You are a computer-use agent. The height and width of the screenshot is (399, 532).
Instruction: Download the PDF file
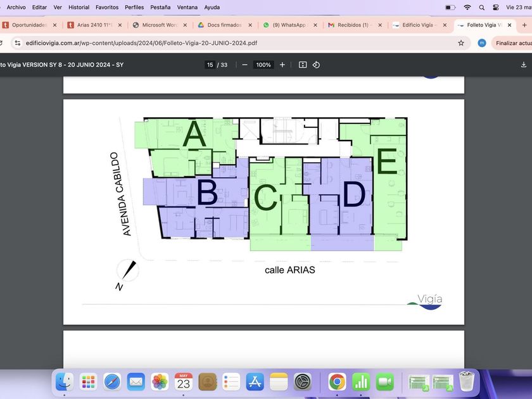[524, 65]
